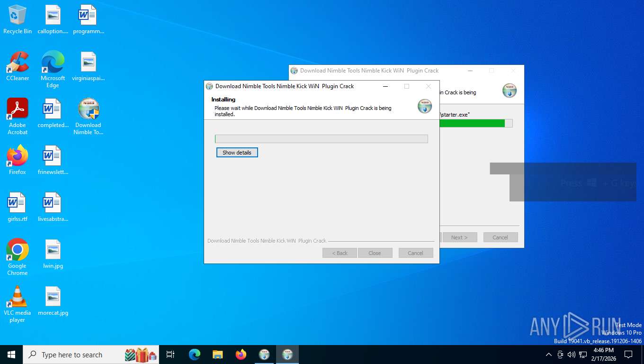The height and width of the screenshot is (364, 644).
Task: Open the girlss.rtf document
Action: [x=18, y=208]
